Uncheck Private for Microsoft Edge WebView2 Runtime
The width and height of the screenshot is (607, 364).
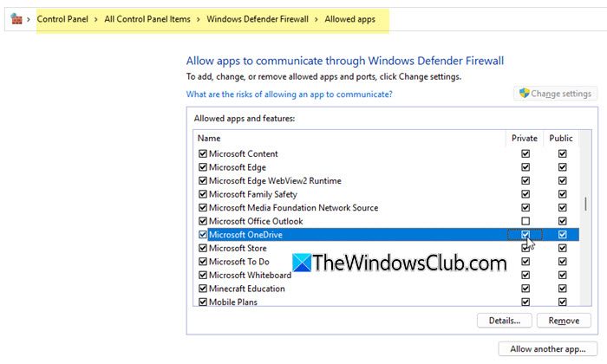(x=525, y=180)
